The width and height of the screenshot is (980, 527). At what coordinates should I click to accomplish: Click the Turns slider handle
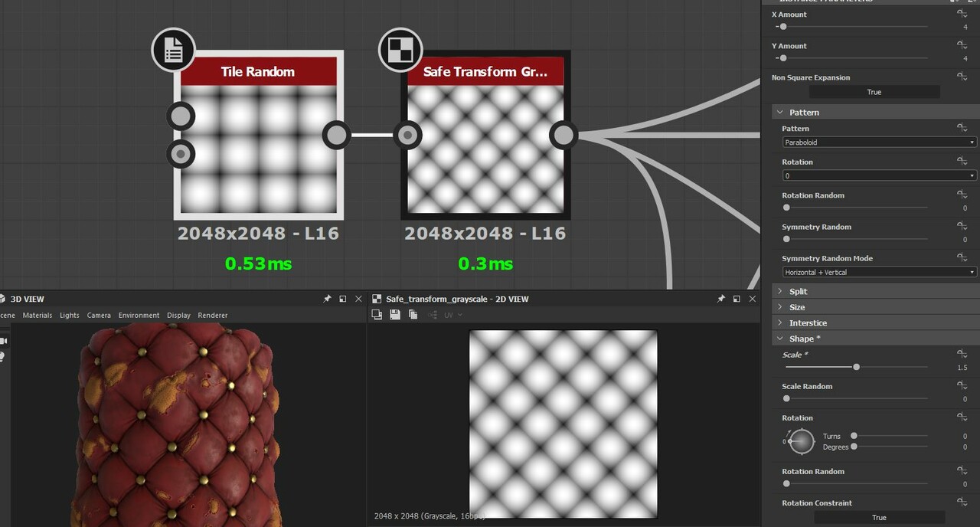click(x=854, y=436)
